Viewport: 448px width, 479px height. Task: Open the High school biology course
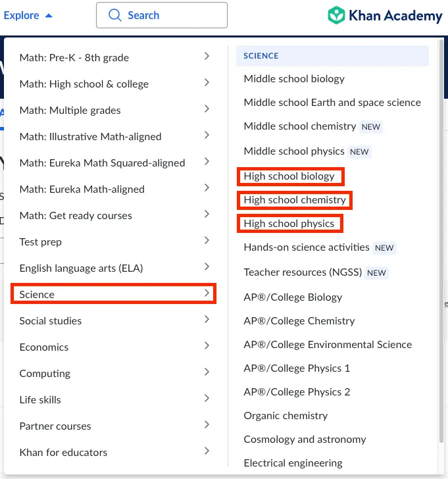pyautogui.click(x=289, y=176)
